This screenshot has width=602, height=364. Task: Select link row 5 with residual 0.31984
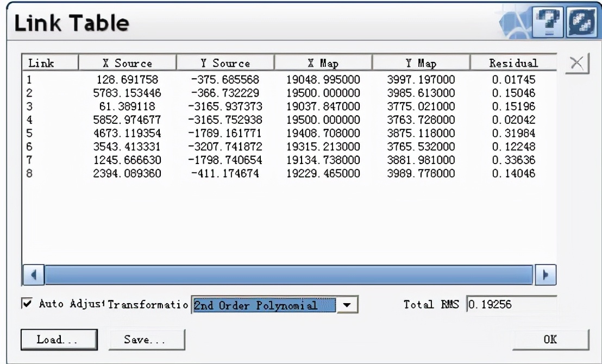pos(217,133)
